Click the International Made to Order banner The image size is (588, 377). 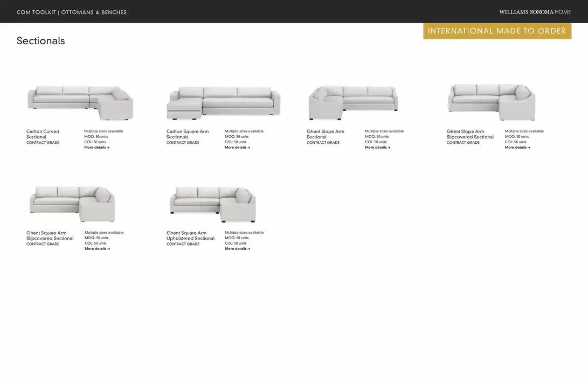(x=497, y=31)
